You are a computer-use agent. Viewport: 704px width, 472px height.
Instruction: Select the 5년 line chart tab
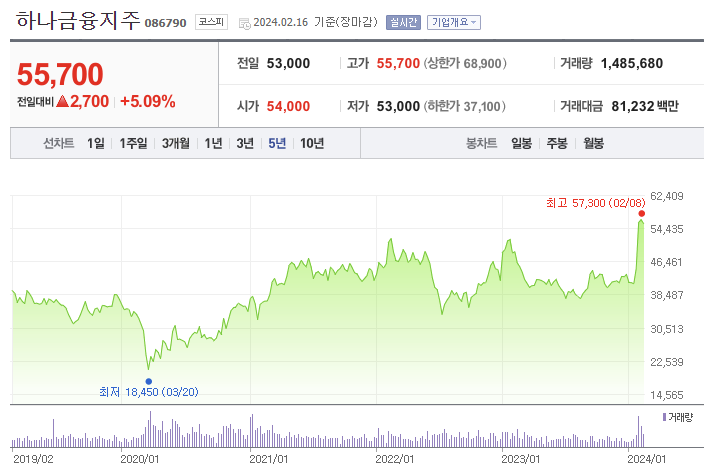277,143
